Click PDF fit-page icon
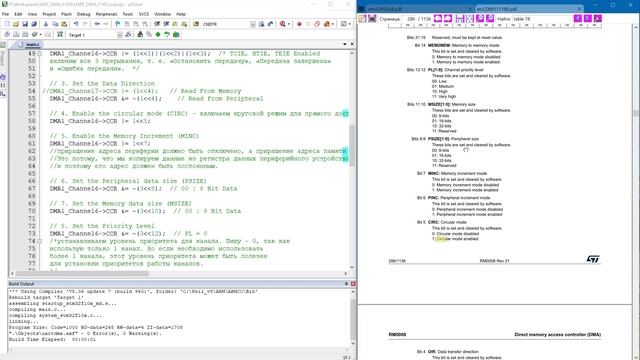640x360 pixels. (470, 18)
